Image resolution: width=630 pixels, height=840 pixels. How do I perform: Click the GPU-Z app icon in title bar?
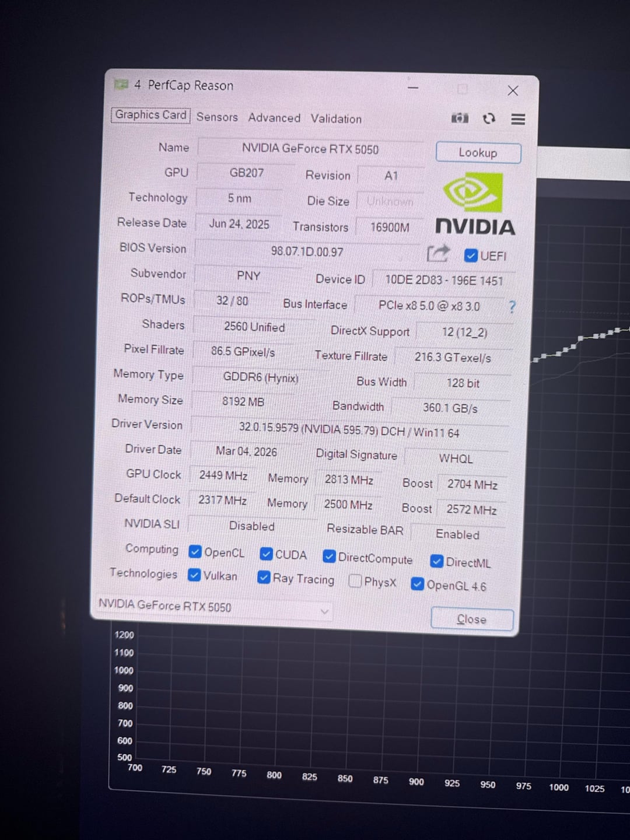[121, 85]
